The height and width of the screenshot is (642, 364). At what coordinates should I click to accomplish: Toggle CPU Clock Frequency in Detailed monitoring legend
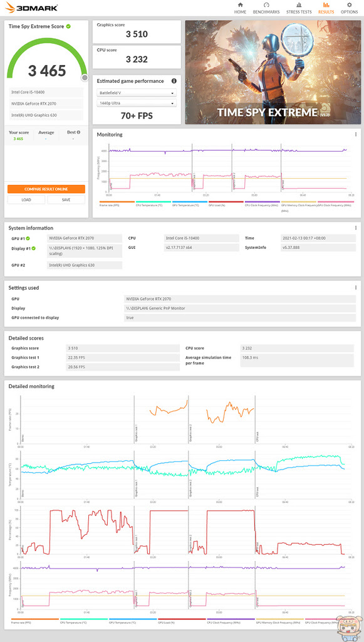[x=231, y=621]
